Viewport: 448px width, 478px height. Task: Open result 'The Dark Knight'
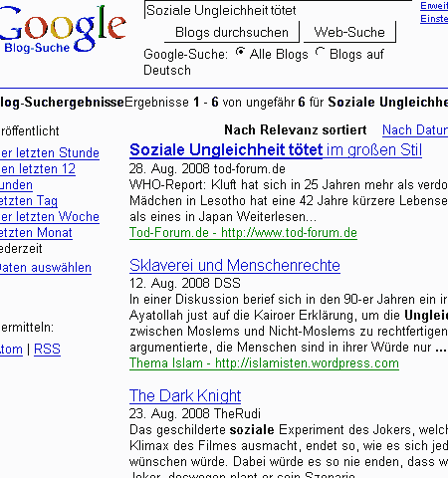[x=185, y=395]
